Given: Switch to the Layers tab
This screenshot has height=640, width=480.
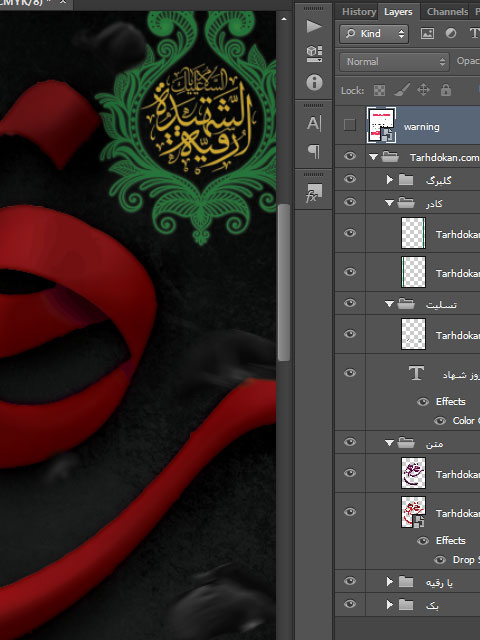Looking at the screenshot, I should click(398, 12).
